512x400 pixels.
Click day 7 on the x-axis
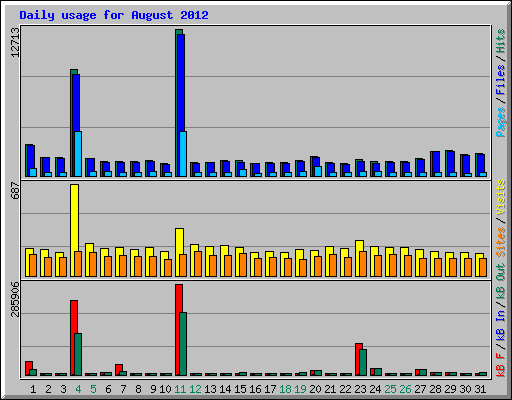click(123, 389)
